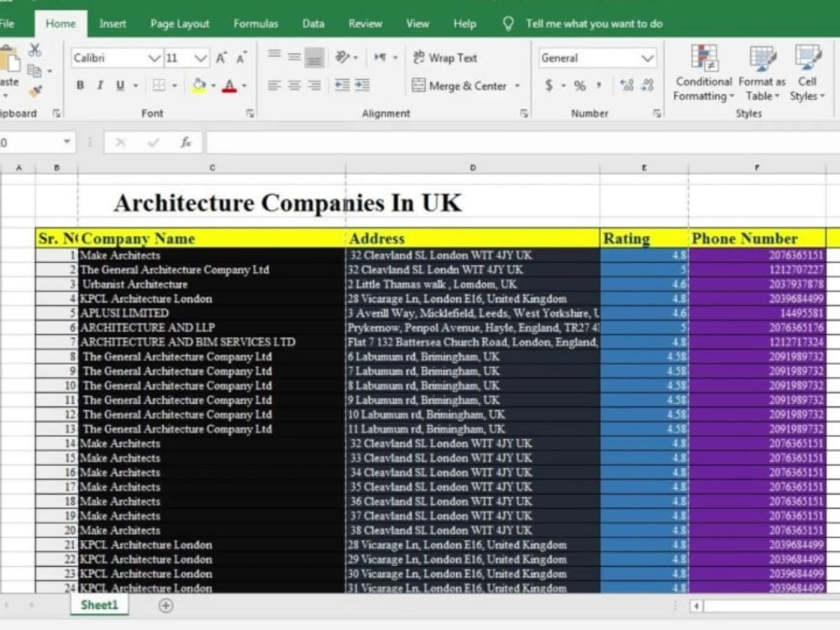The image size is (840, 630).
Task: Increase font size with larger A icon
Action: 221,58
